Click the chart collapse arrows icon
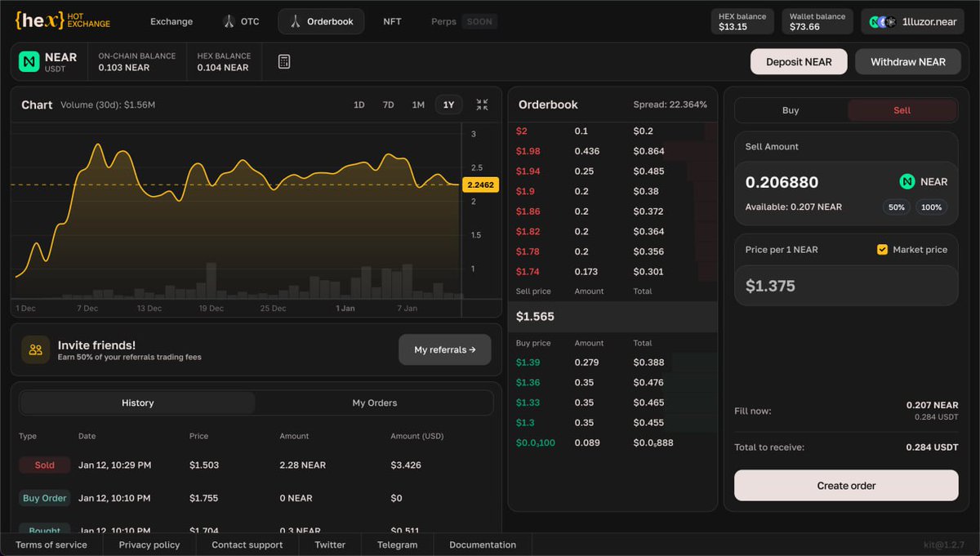The image size is (980, 556). click(x=481, y=105)
